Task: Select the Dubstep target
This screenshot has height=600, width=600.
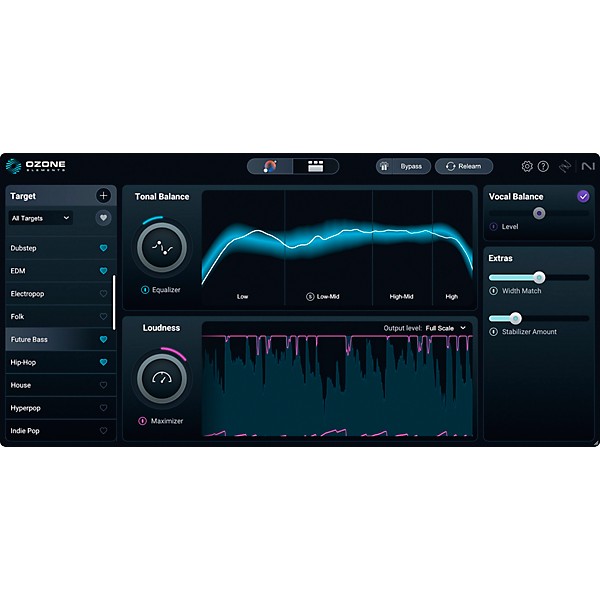Action: click(60, 248)
